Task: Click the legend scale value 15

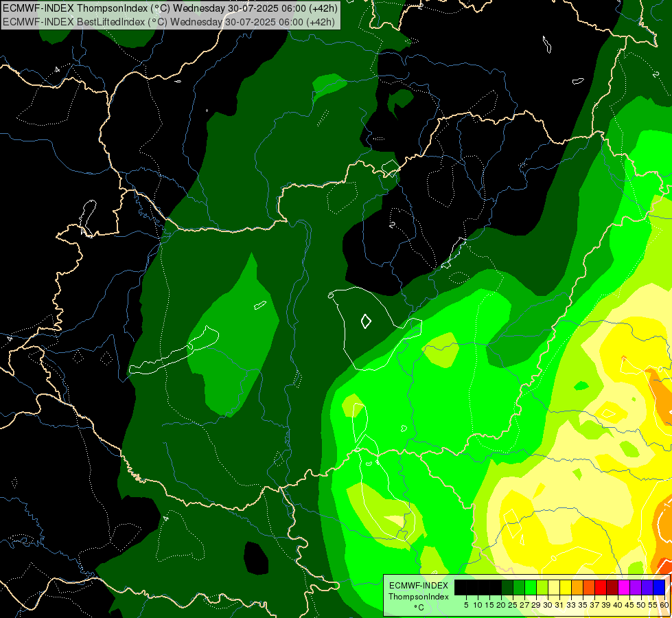Action: click(489, 605)
